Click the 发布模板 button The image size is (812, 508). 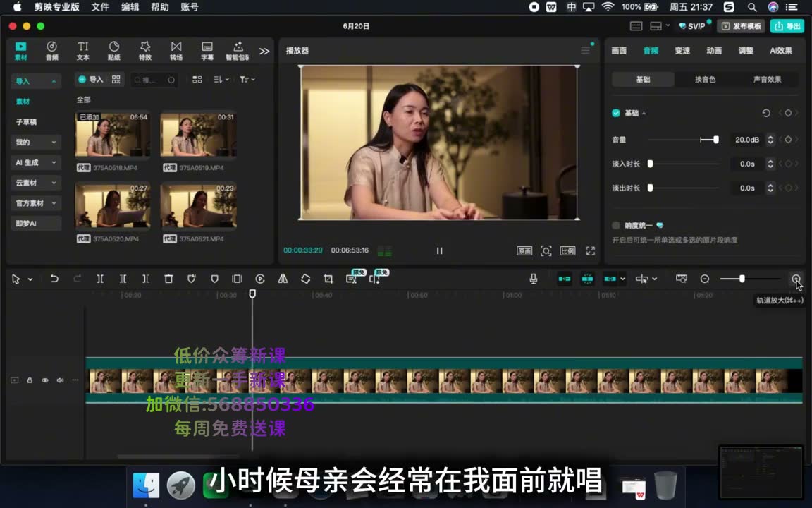742,26
